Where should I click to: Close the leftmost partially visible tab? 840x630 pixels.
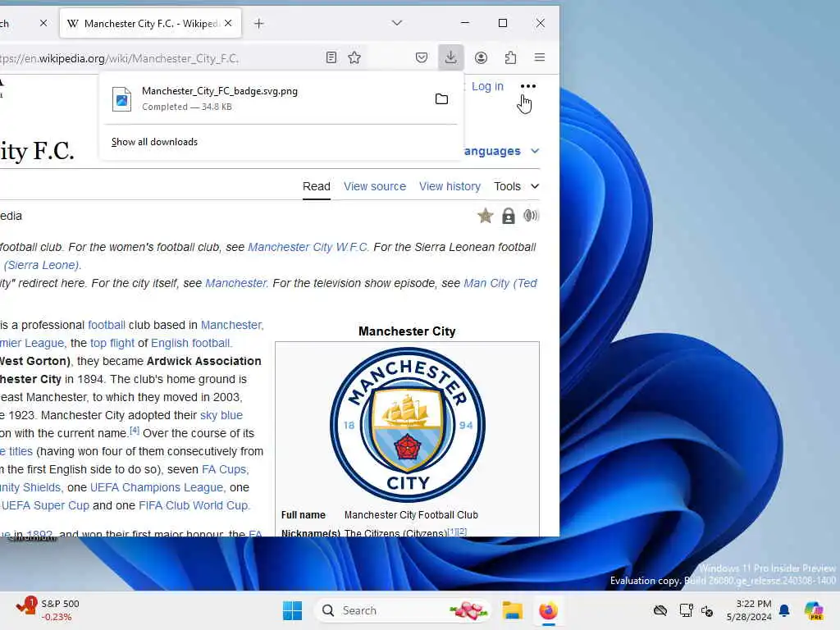click(x=43, y=23)
